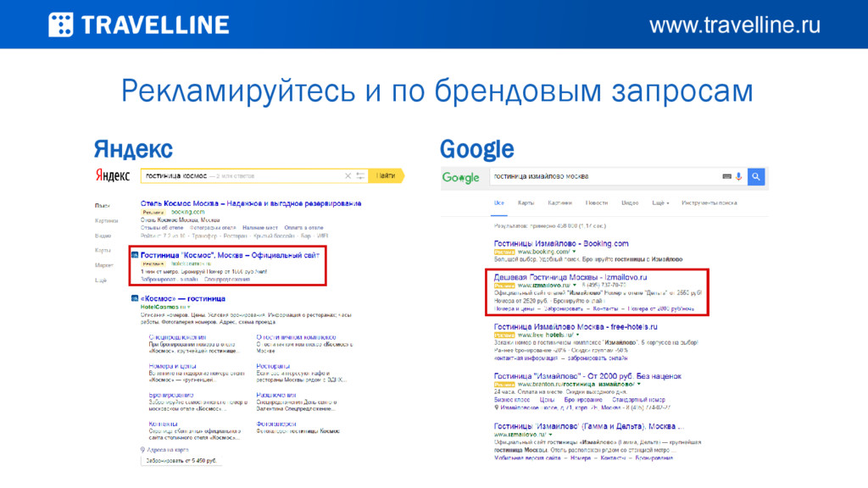
Task: Click the TravelLine logo icon in the header
Action: point(60,25)
